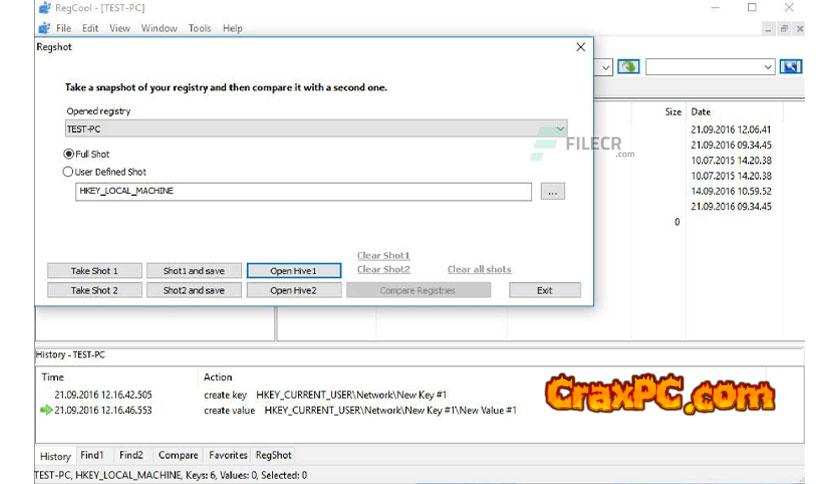Click green arrow marker in History list
Screen dimensions: 836x484
(46, 410)
